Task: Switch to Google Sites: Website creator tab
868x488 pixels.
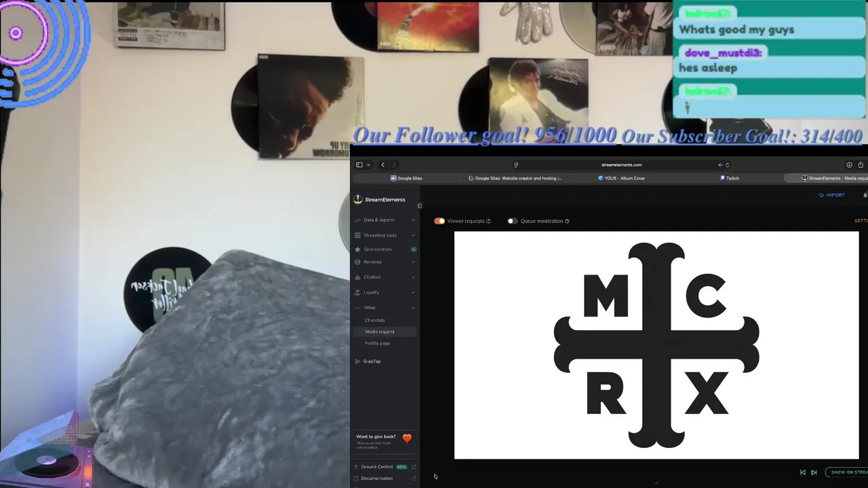Action: click(515, 178)
